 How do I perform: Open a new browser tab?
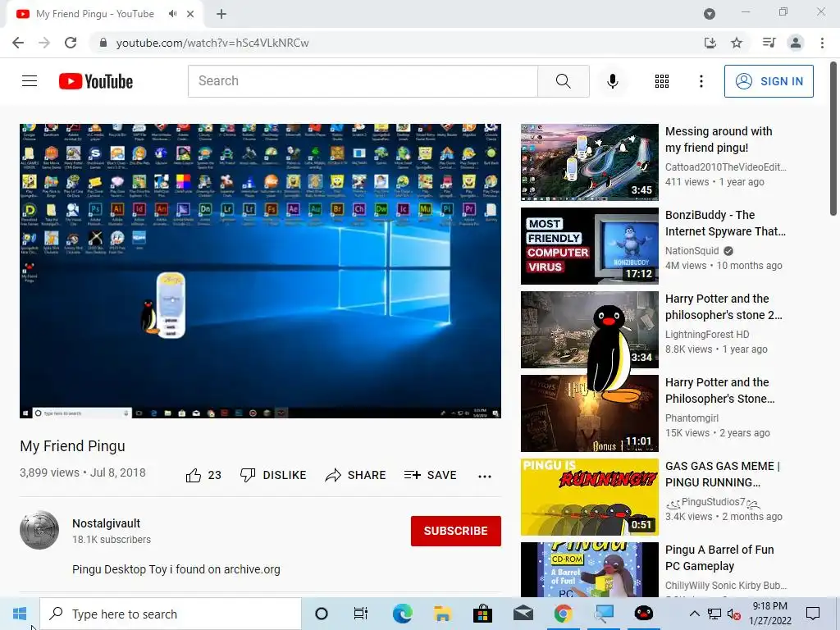pos(221,14)
